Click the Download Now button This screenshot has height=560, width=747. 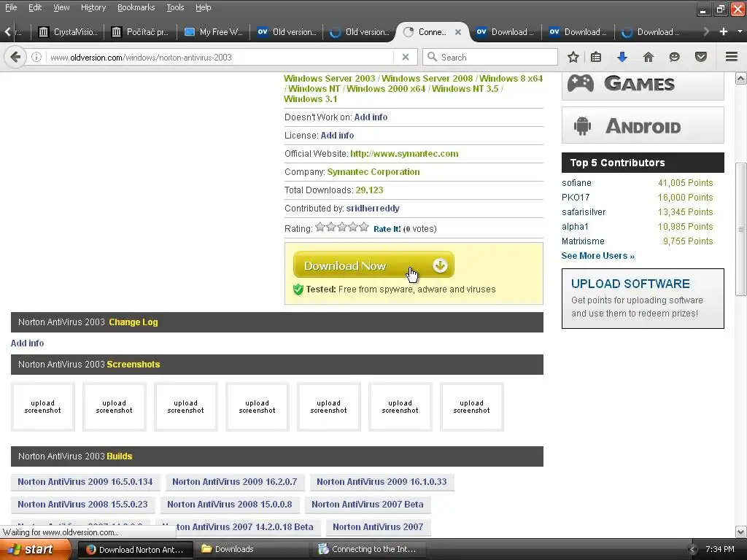click(x=373, y=265)
